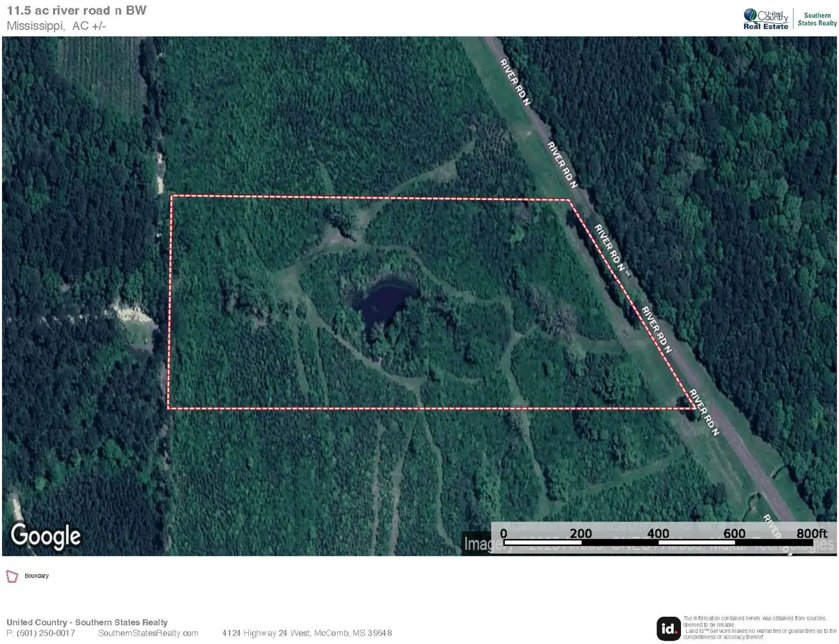
Task: Click the Mississippi, AC +/- subtitle
Action: (x=56, y=26)
